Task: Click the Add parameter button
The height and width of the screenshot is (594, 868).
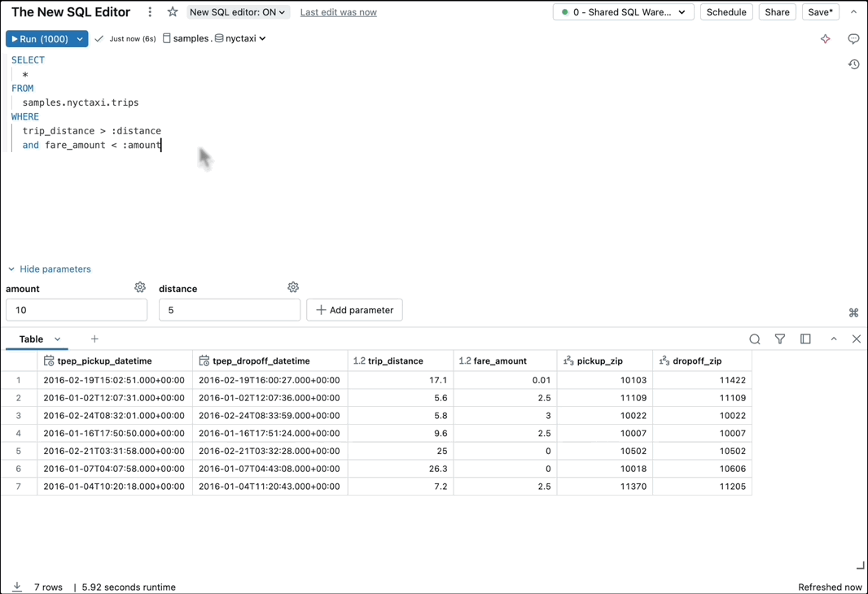Action: pos(354,310)
